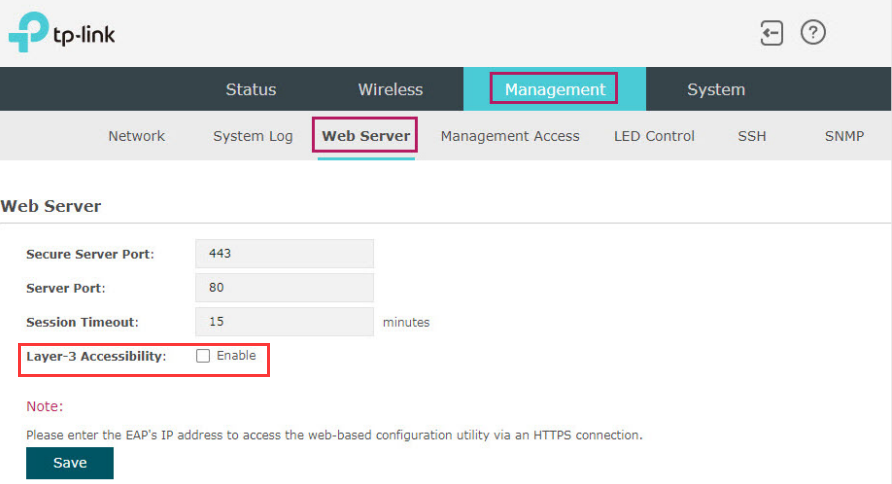The width and height of the screenshot is (892, 484).
Task: Save the Web Server settings
Action: tap(69, 463)
